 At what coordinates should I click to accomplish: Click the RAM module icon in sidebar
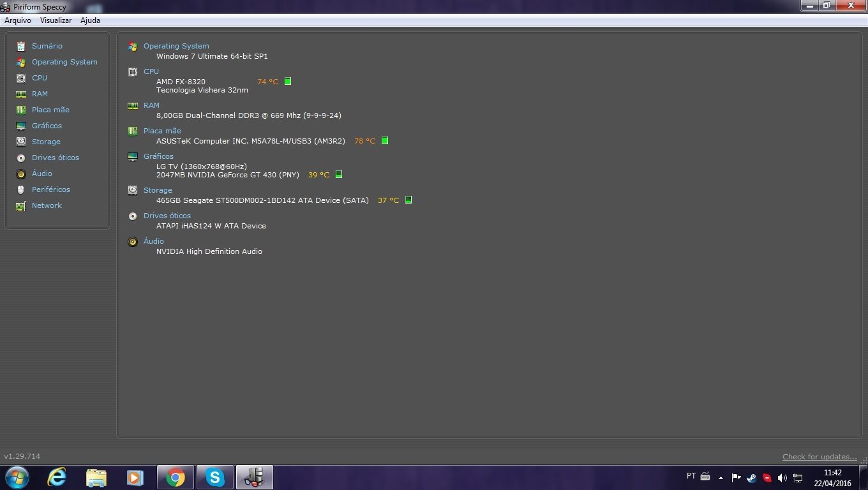coord(21,94)
